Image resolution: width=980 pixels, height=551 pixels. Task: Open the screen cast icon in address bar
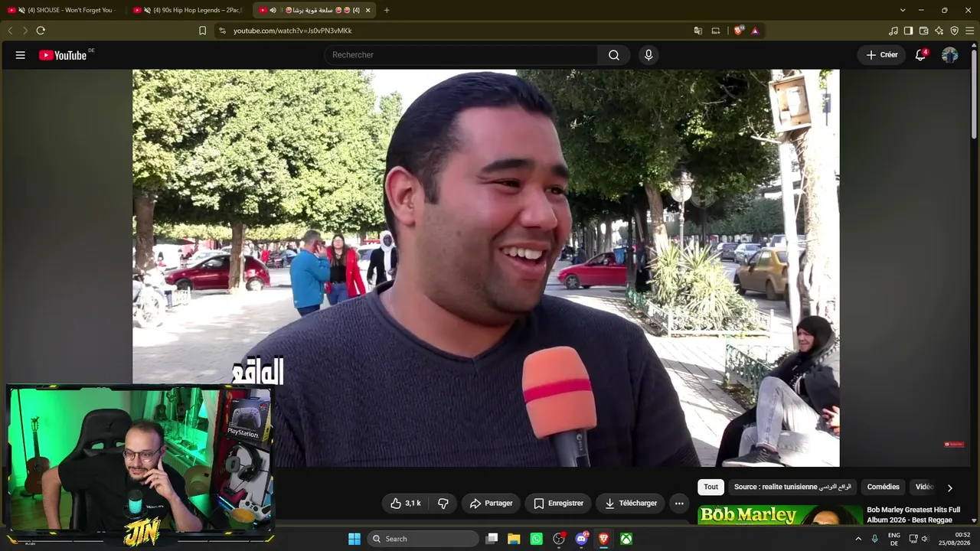pos(716,31)
